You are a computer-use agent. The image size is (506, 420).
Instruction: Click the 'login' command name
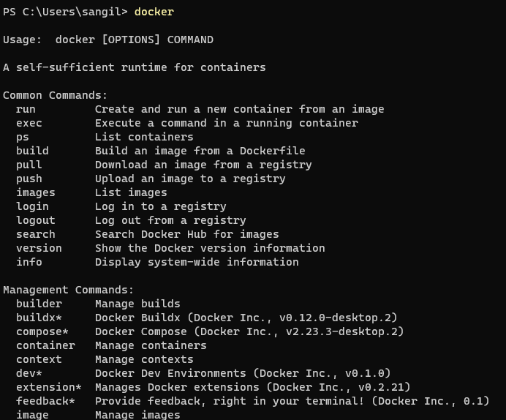coord(32,206)
